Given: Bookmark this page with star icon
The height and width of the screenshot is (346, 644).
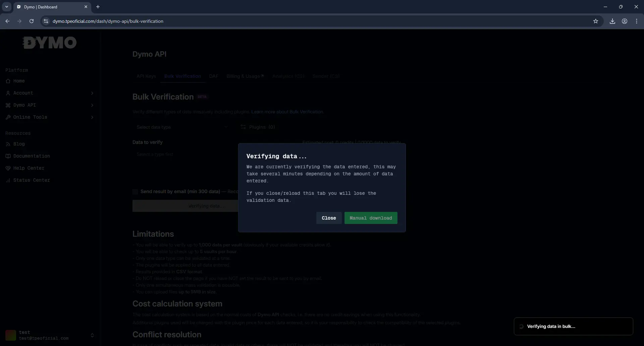Looking at the screenshot, I should click(596, 21).
